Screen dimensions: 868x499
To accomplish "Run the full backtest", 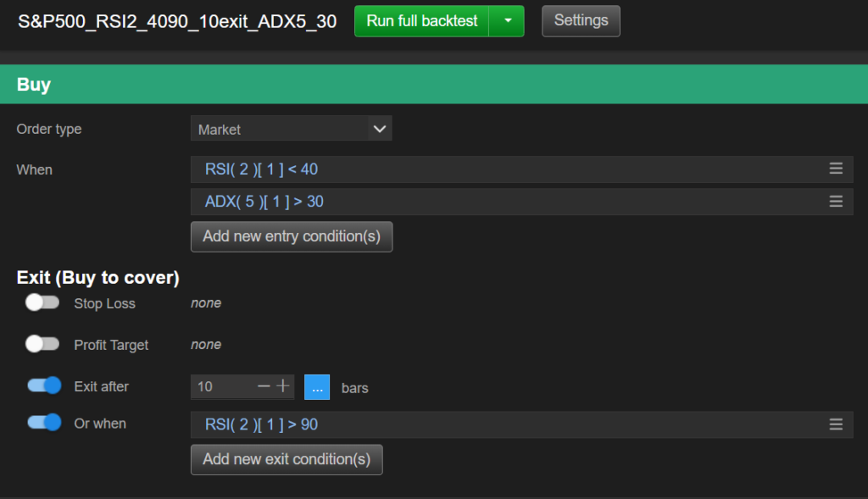I will [421, 21].
